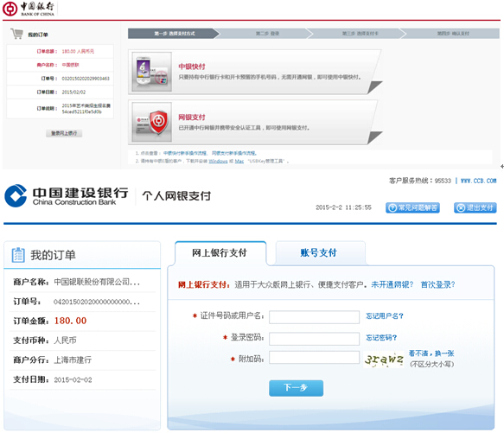The width and height of the screenshot is (504, 433).
Task: Focus the 登录密码 input field
Action: 315,339
